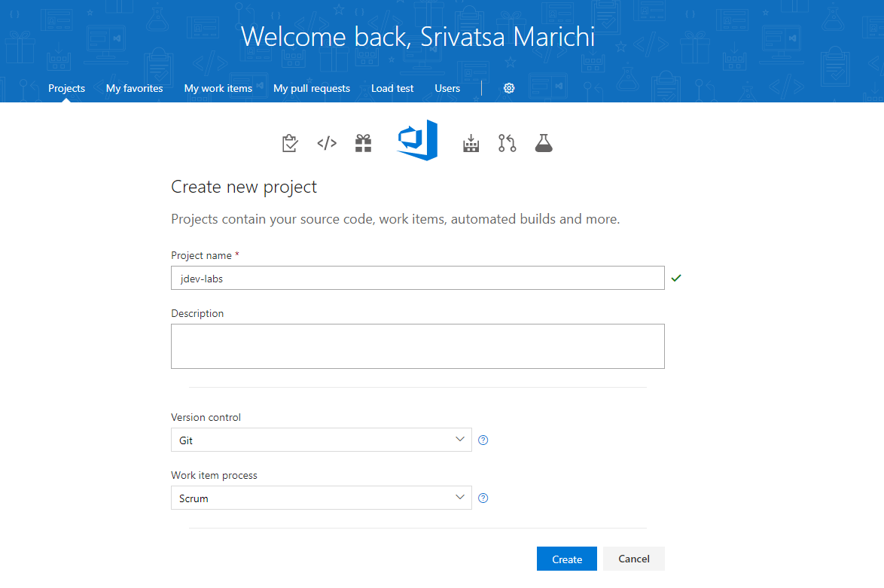The height and width of the screenshot is (588, 884).
Task: Select the build icon
Action: click(x=471, y=142)
